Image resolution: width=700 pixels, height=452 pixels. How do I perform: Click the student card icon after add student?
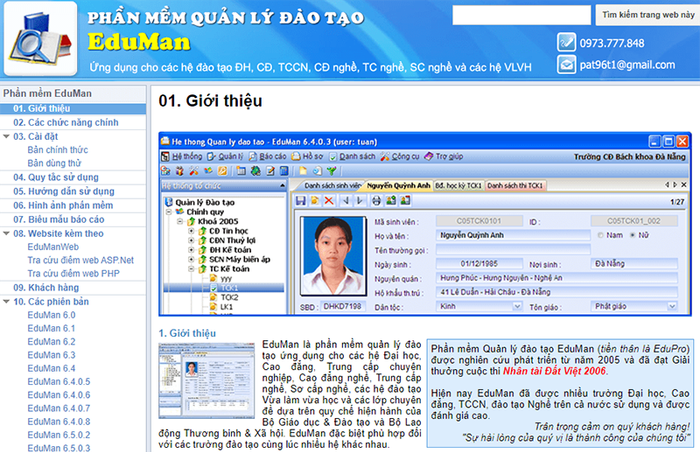pos(405,201)
